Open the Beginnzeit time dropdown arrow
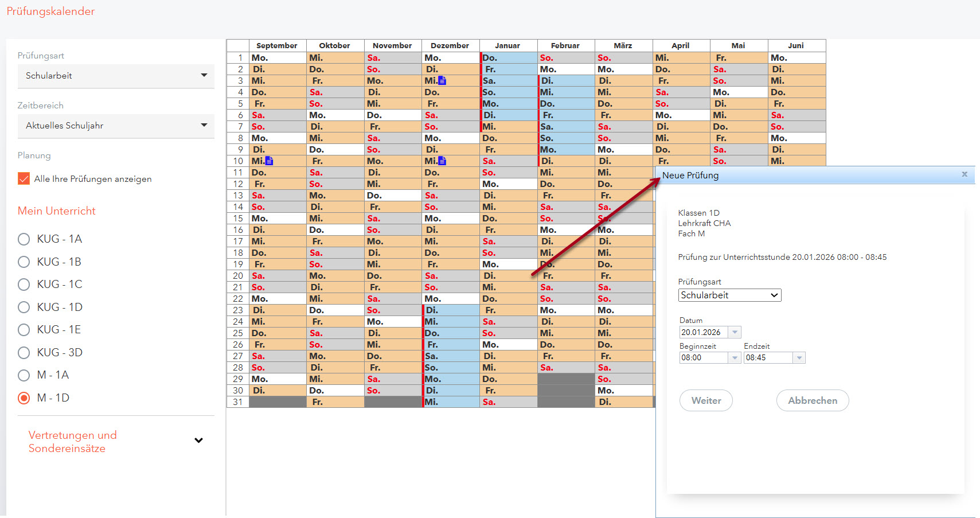The height and width of the screenshot is (518, 980). [735, 358]
